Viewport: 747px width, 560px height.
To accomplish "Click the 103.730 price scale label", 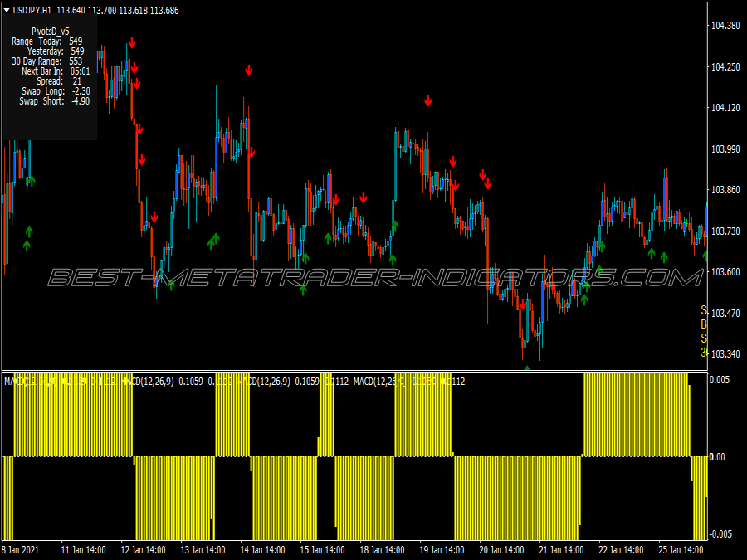I will [725, 231].
